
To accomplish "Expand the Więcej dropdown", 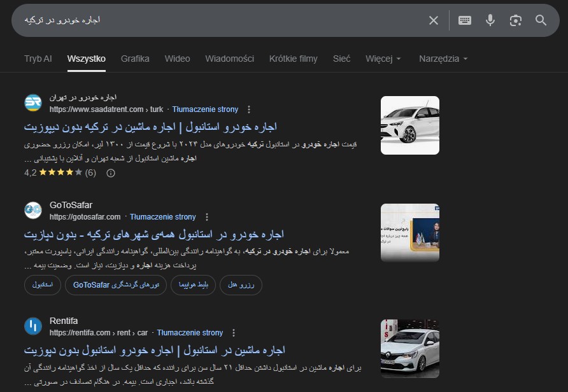I will tap(383, 59).
